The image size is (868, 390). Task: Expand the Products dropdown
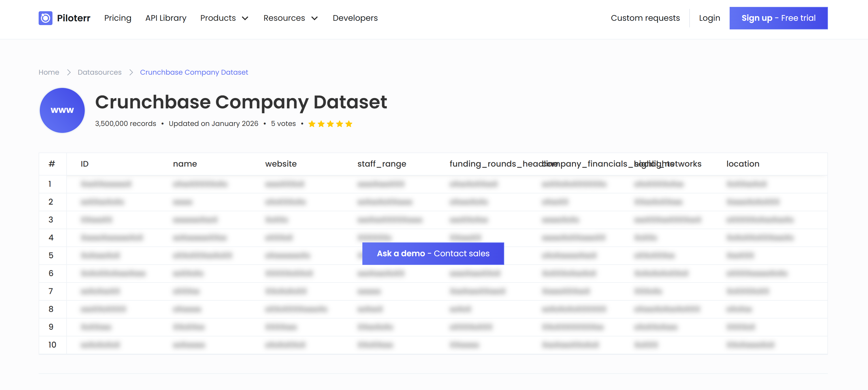224,18
